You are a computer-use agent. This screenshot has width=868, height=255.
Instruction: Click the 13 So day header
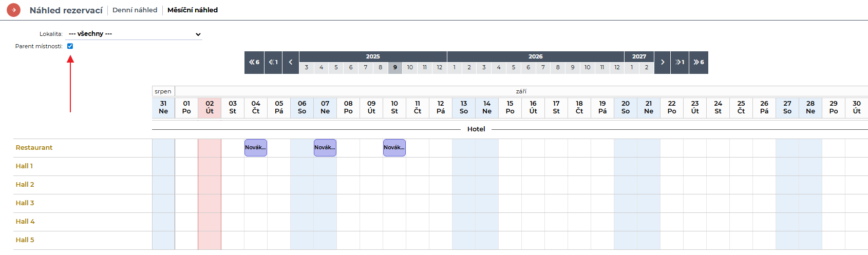(464, 107)
